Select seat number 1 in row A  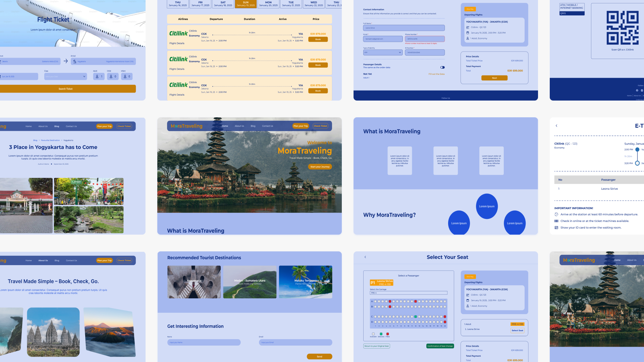pos(375,301)
